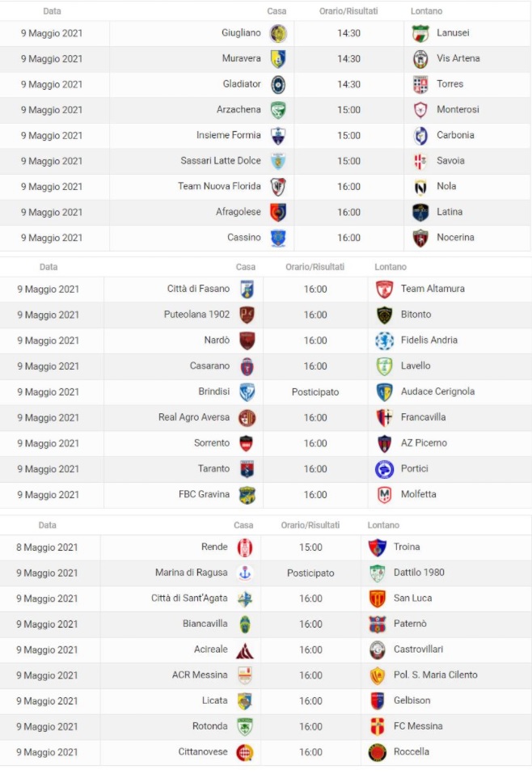Open the Nocerina team link

[455, 238]
